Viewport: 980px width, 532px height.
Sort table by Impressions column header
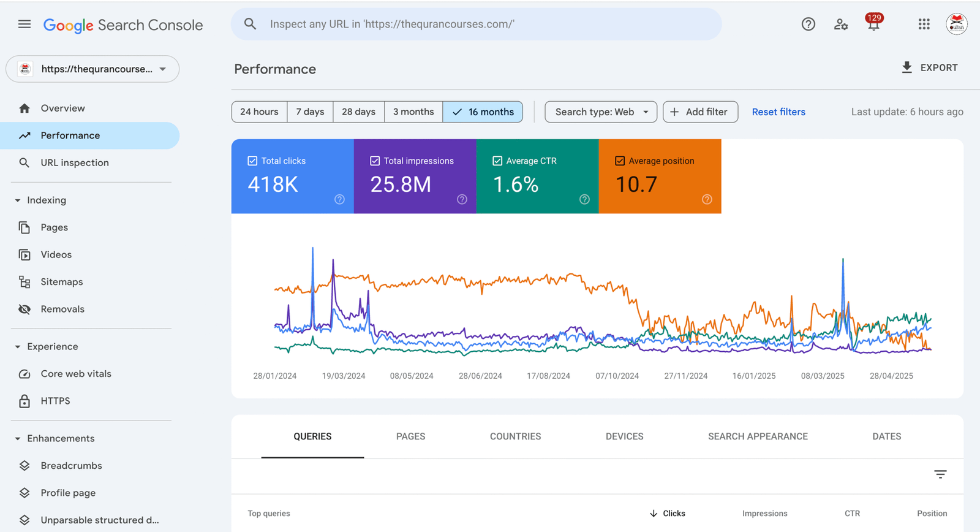click(764, 514)
